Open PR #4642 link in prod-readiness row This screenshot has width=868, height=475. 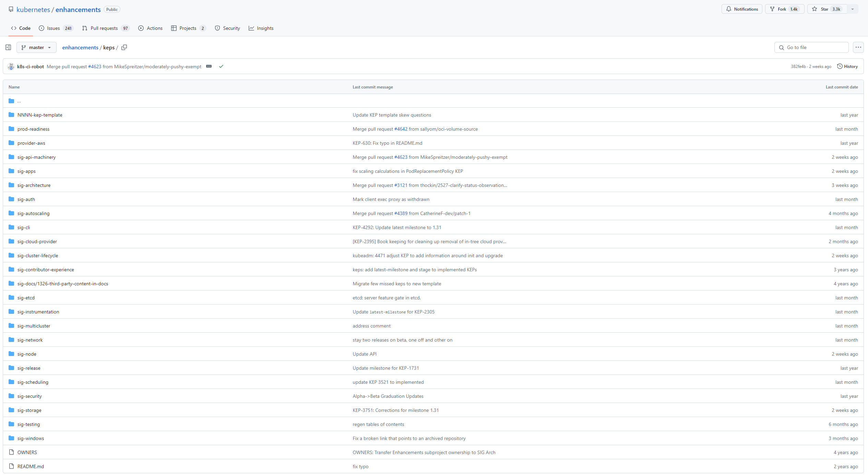click(401, 129)
